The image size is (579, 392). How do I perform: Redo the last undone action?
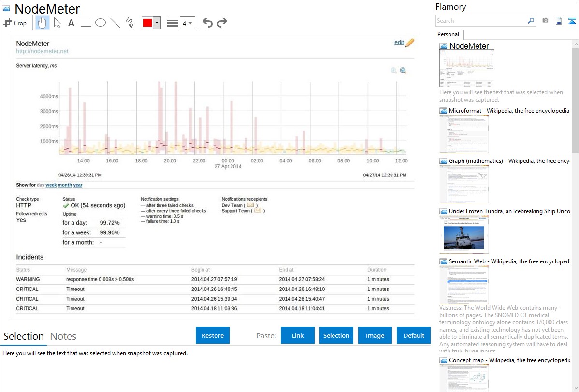coord(222,23)
